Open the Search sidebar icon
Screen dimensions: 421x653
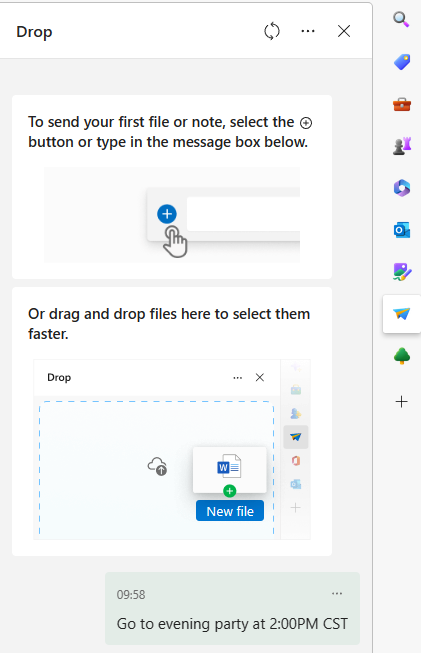coord(401,19)
